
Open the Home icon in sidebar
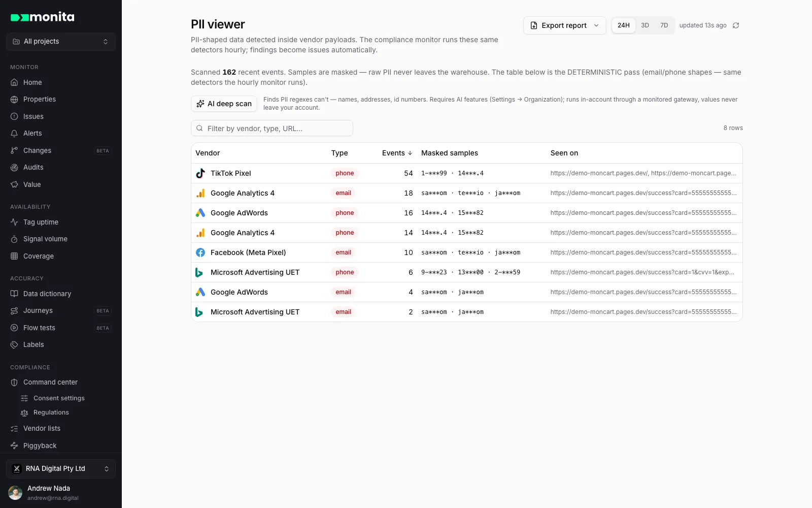[x=14, y=82]
